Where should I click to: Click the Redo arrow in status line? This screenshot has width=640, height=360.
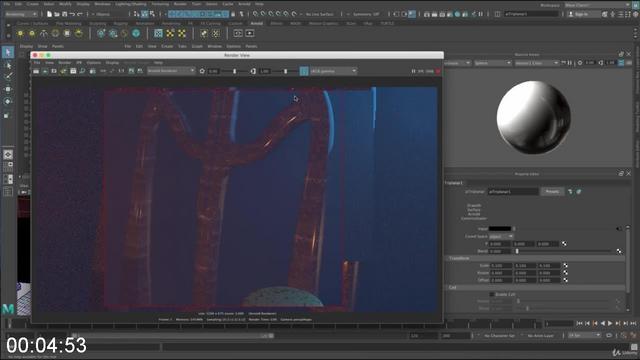pyautogui.click(x=80, y=14)
